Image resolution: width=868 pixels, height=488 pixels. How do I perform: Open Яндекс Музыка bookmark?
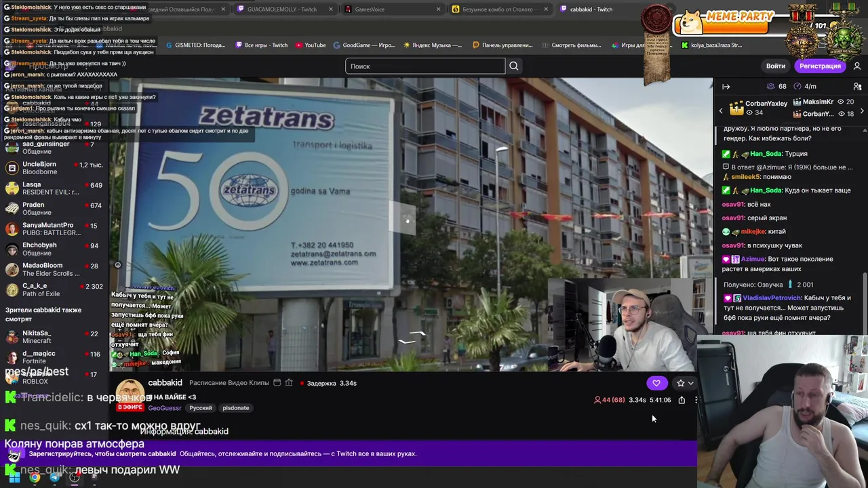pos(432,45)
